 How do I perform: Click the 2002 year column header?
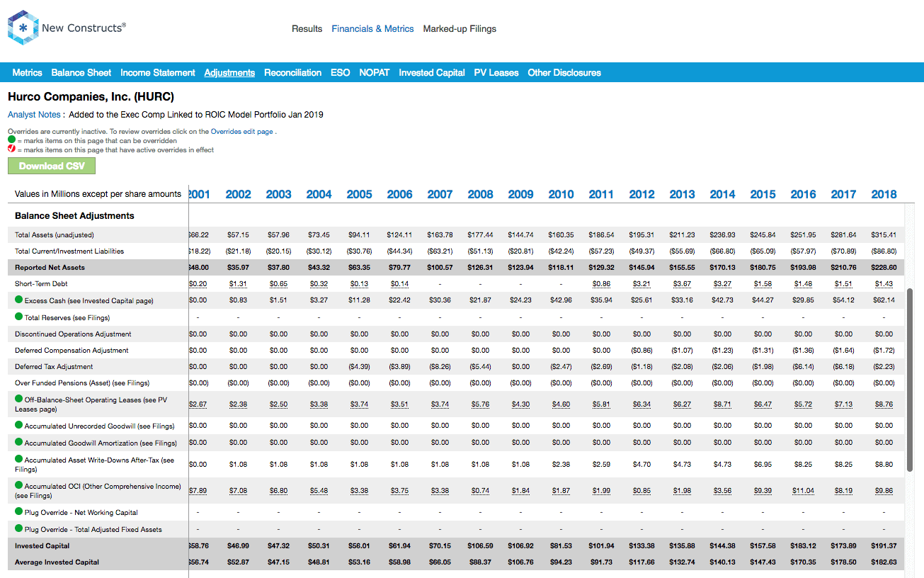239,194
